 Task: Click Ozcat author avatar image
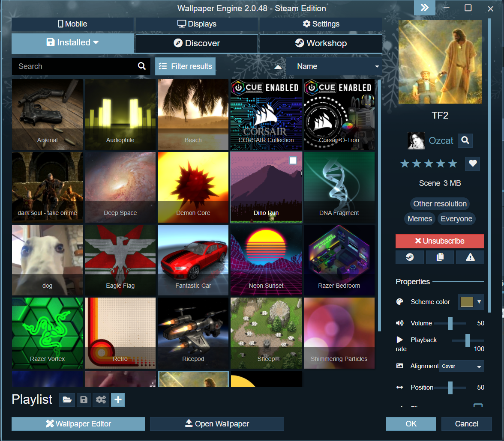coord(416,141)
